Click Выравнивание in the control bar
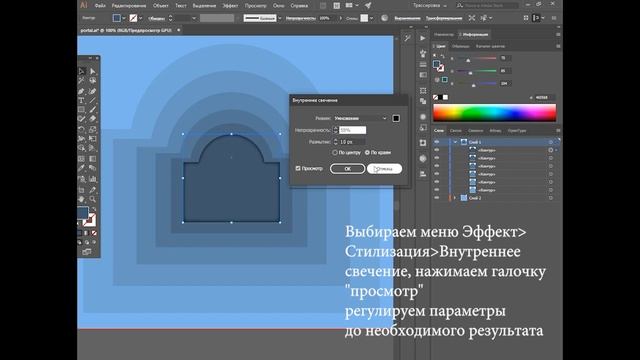The width and height of the screenshot is (640, 360). click(407, 18)
